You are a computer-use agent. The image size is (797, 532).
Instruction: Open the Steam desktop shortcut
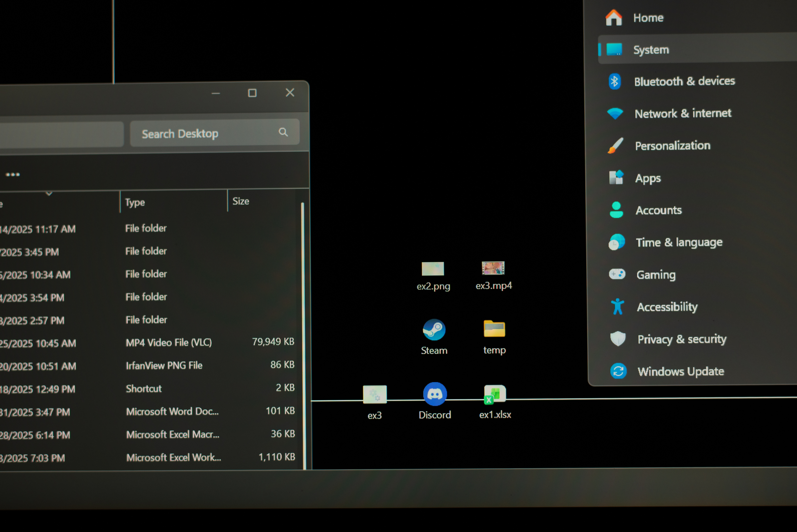434,330
